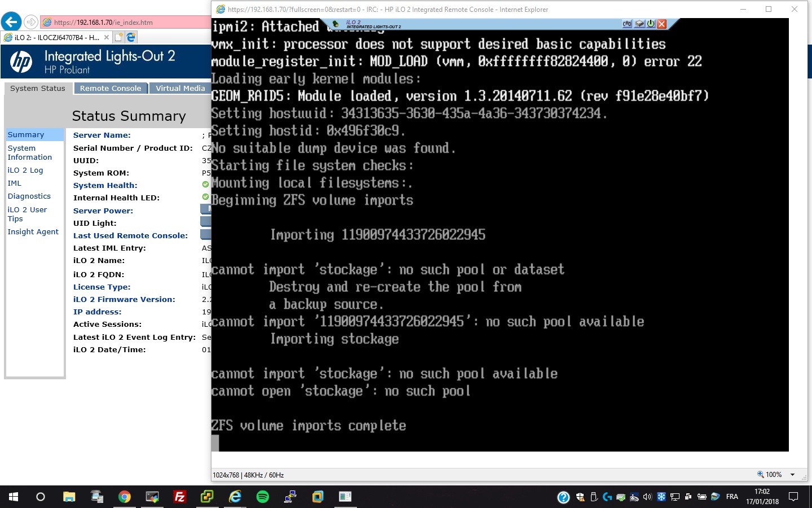Switch to Internet Explorer on the taskbar

click(235, 497)
